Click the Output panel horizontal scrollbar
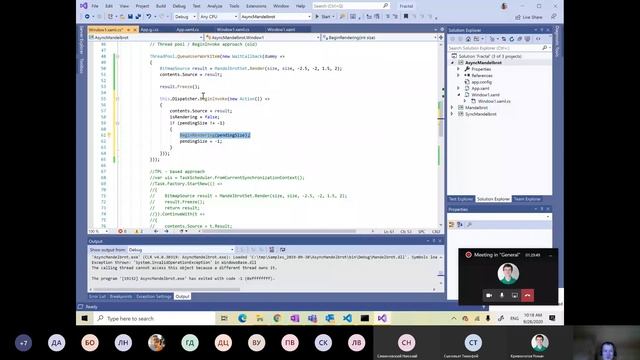The width and height of the screenshot is (640, 360). pos(167,289)
